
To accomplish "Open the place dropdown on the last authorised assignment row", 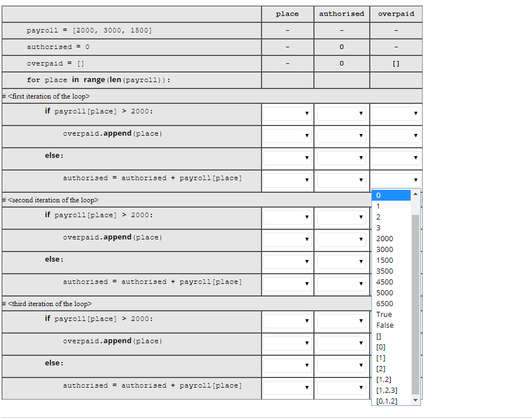I will [x=287, y=388].
